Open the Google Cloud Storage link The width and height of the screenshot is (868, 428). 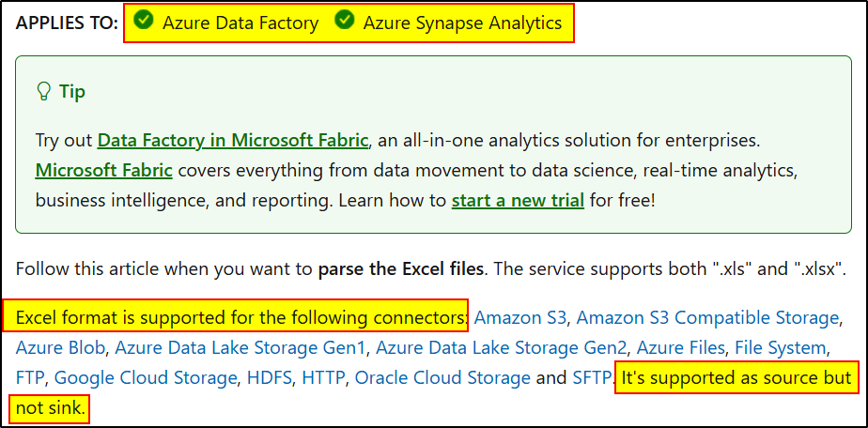click(146, 378)
